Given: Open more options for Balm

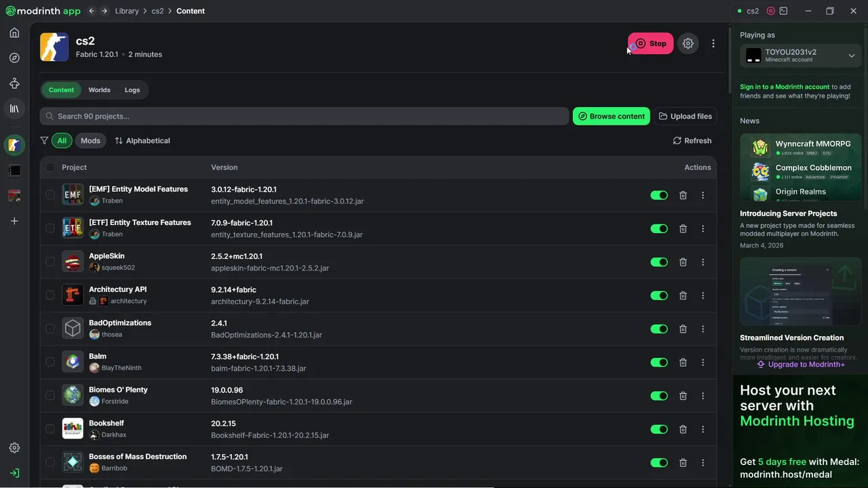Looking at the screenshot, I should (703, 363).
